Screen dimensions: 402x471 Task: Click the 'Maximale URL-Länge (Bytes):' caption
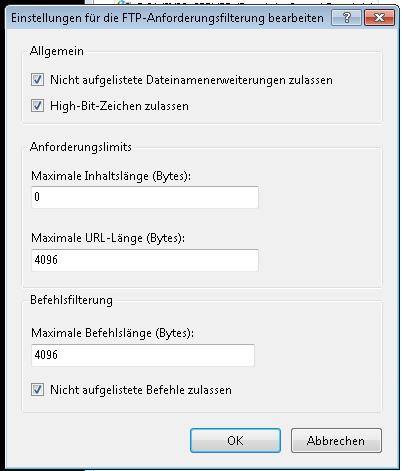(108, 238)
